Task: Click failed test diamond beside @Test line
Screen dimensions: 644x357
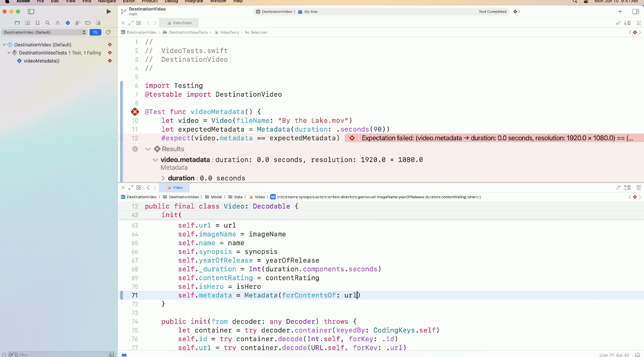Action: pos(135,112)
